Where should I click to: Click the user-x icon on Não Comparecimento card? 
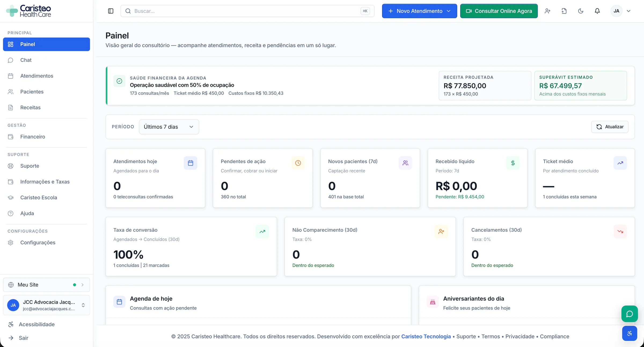pyautogui.click(x=441, y=232)
